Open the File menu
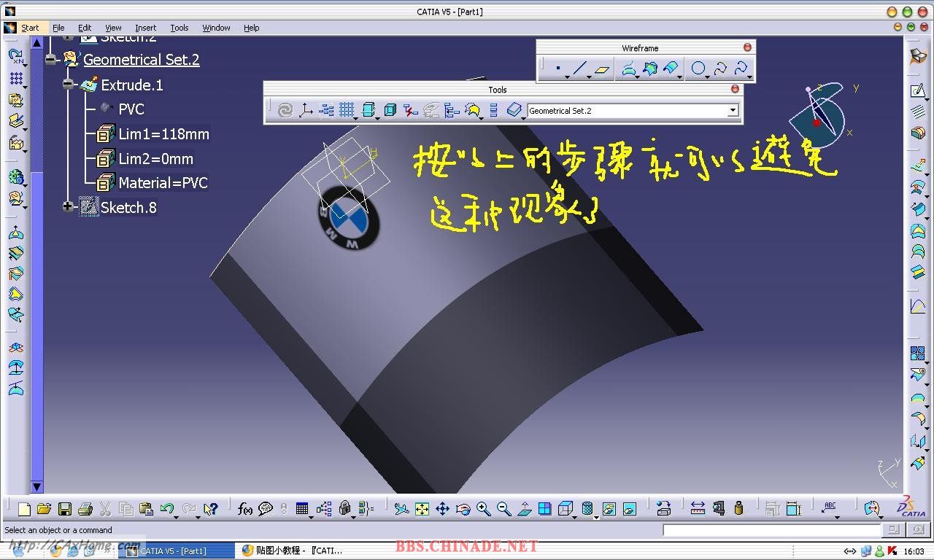The height and width of the screenshot is (560, 934). point(58,28)
